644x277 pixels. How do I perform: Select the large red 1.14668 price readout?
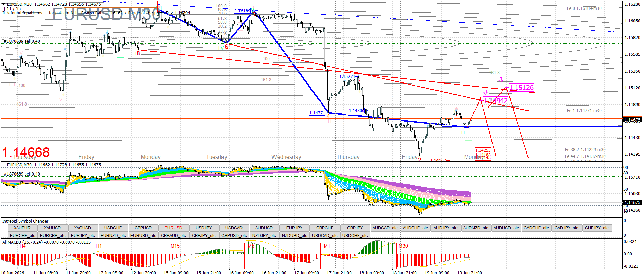(26, 152)
